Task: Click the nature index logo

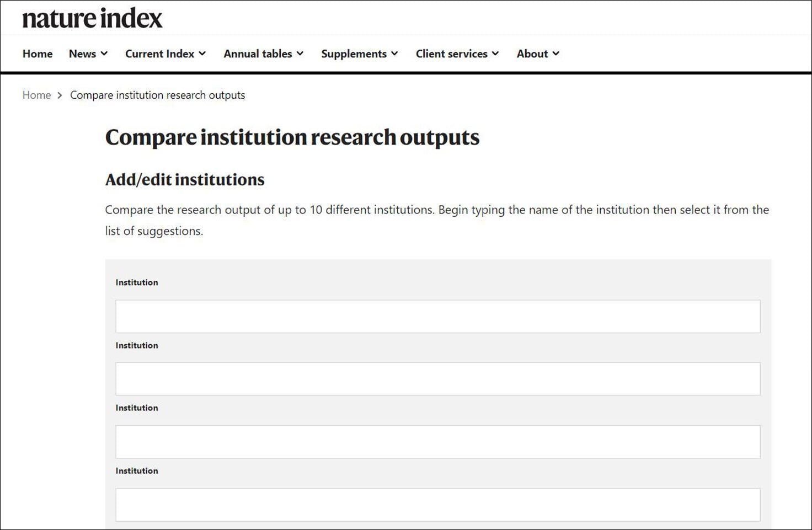Action: click(x=92, y=18)
